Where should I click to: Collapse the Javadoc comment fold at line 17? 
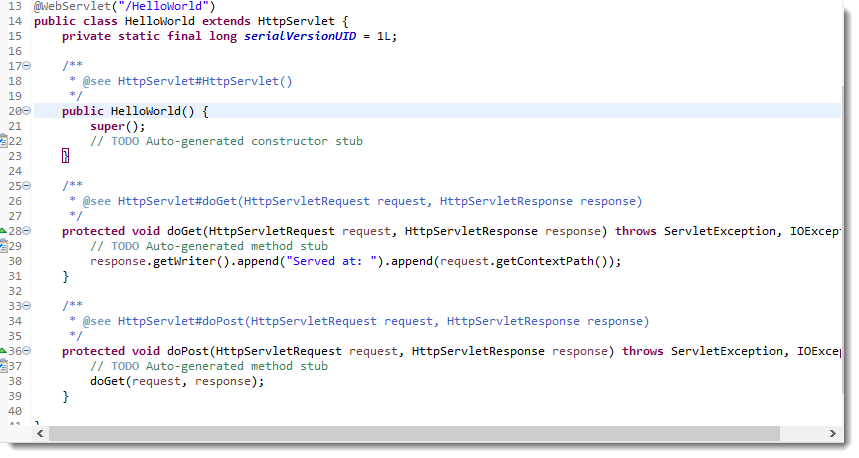point(26,66)
